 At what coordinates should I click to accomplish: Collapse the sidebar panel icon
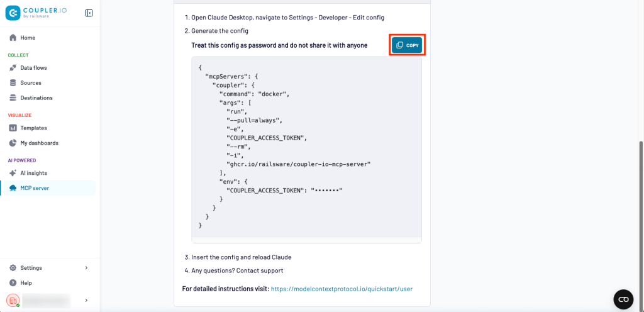click(89, 13)
